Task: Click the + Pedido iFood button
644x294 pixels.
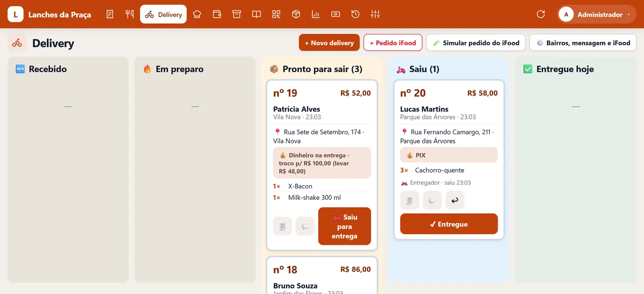Action: coord(393,43)
